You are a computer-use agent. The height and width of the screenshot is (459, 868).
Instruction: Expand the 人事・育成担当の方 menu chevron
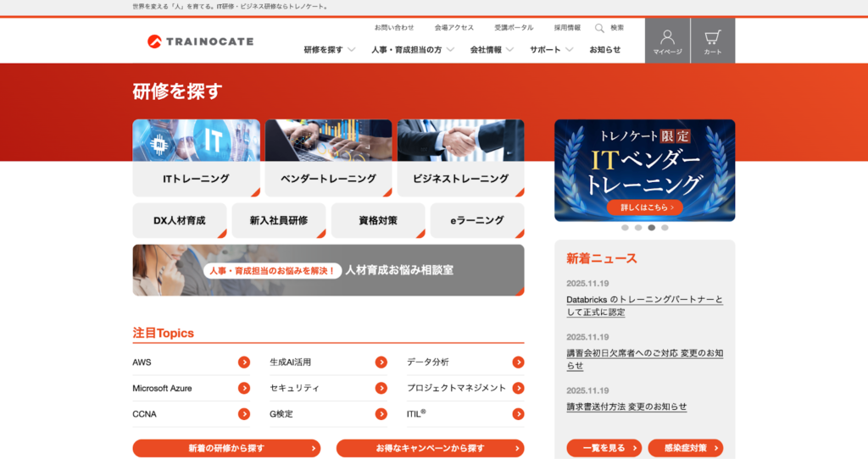pos(450,50)
